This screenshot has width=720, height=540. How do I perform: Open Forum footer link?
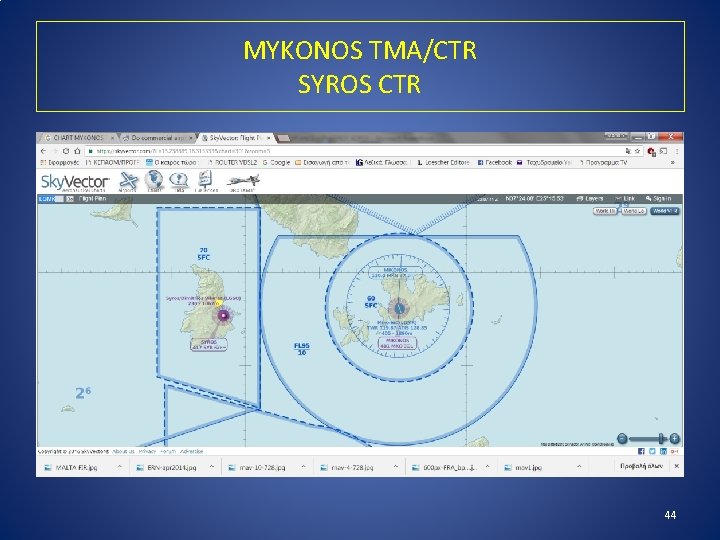(168, 451)
